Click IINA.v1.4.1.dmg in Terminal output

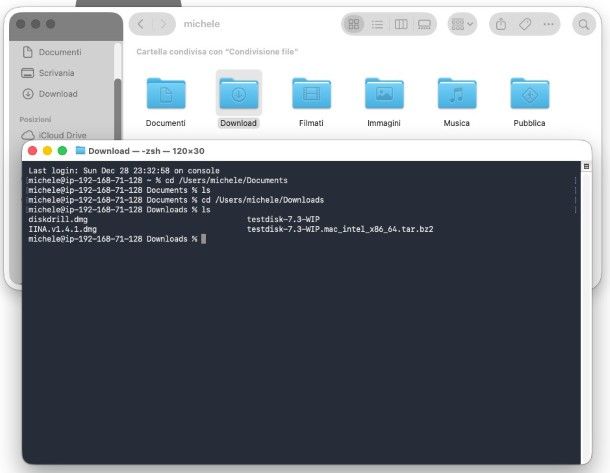63,229
